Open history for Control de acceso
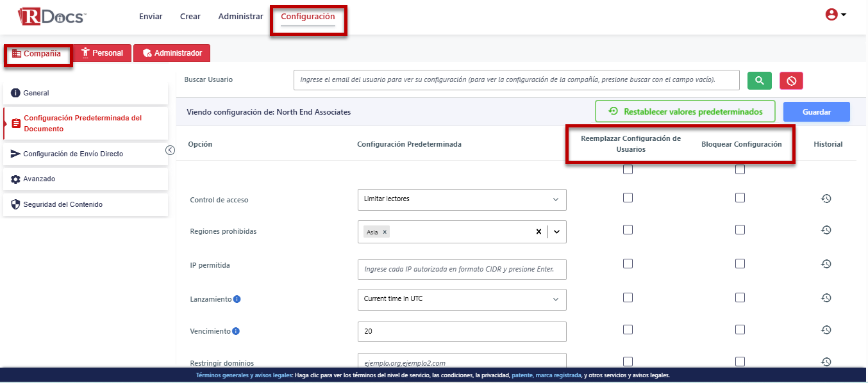 [826, 199]
